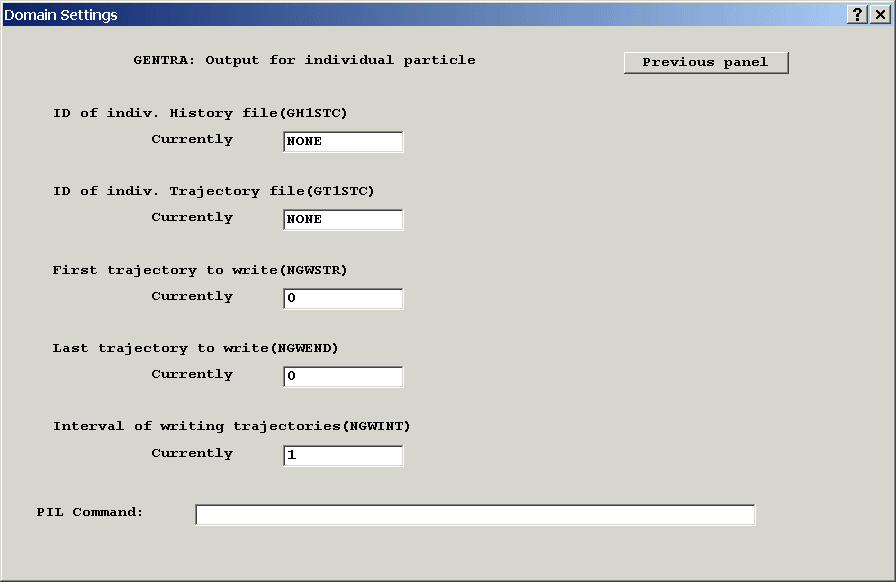The height and width of the screenshot is (582, 896).
Task: Click the Interval of writing trajectories field
Action: tap(343, 456)
